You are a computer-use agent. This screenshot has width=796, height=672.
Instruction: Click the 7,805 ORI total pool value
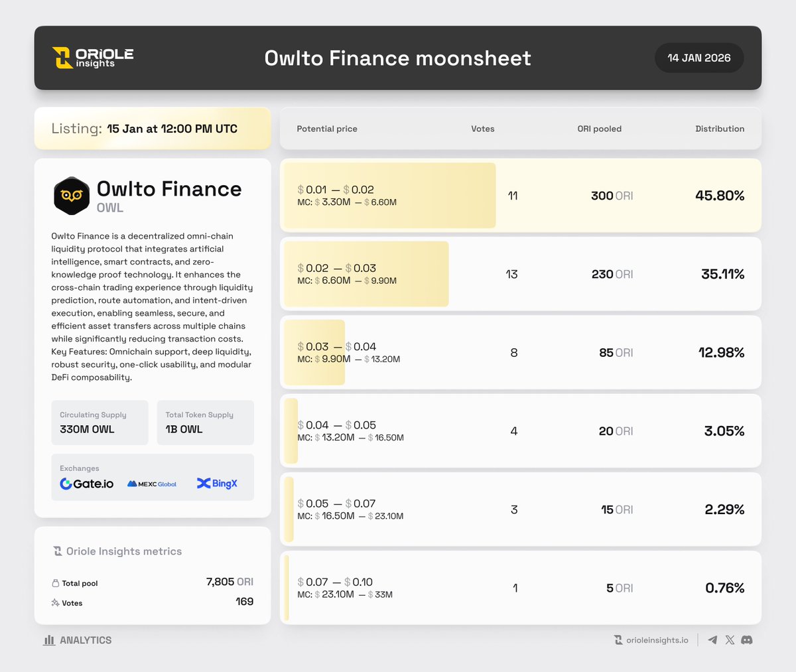230,582
